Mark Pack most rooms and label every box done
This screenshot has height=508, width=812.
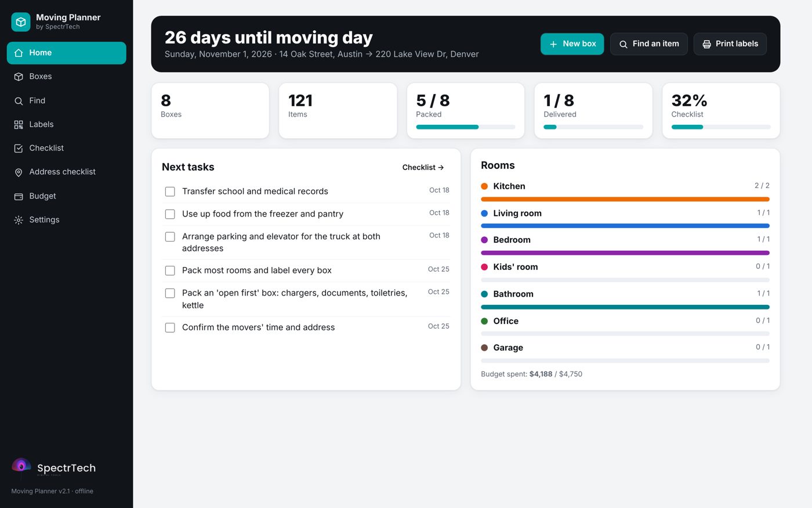pyautogui.click(x=170, y=271)
